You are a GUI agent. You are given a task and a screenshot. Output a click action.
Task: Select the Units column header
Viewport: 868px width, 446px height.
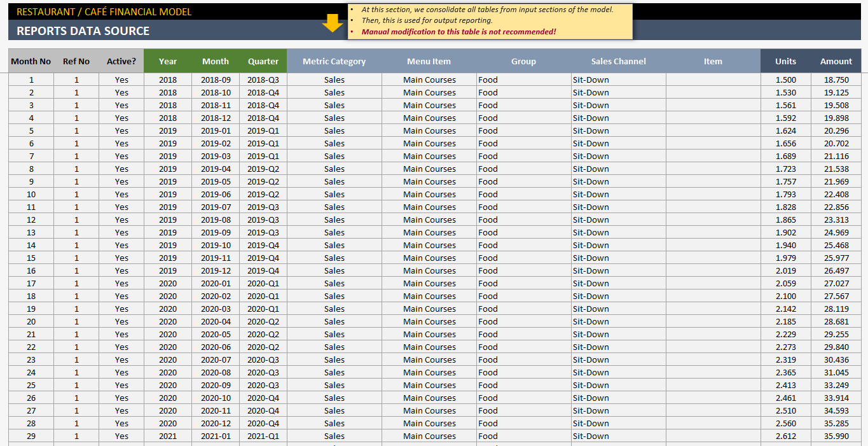tap(785, 61)
